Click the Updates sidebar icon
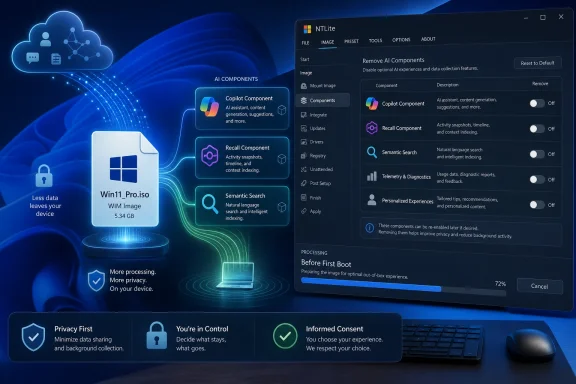The width and height of the screenshot is (576, 384). (x=304, y=128)
